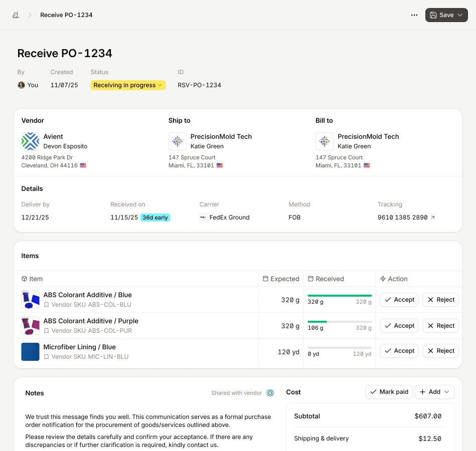Click the Purple colorant received progress bar

(x=340, y=322)
